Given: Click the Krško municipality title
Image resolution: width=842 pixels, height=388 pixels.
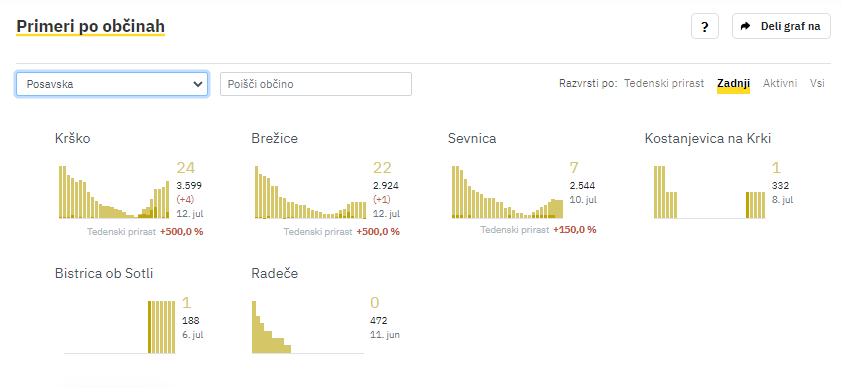Looking at the screenshot, I should [72, 138].
